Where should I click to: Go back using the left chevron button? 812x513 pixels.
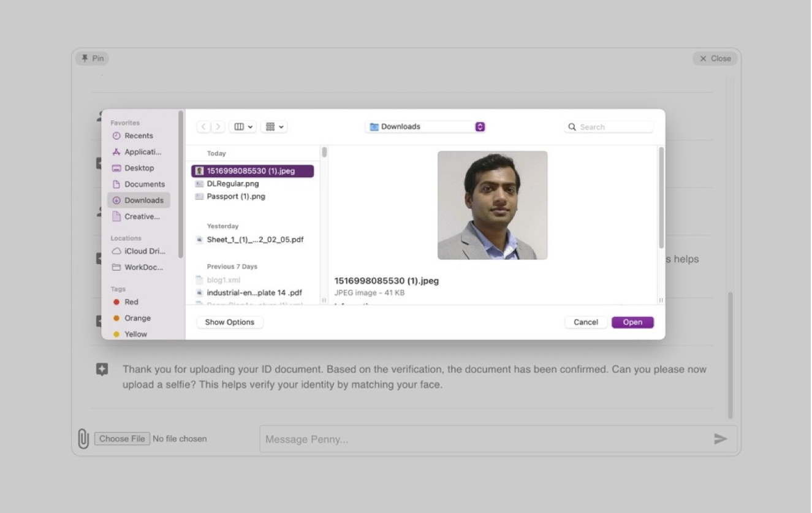[x=204, y=127]
